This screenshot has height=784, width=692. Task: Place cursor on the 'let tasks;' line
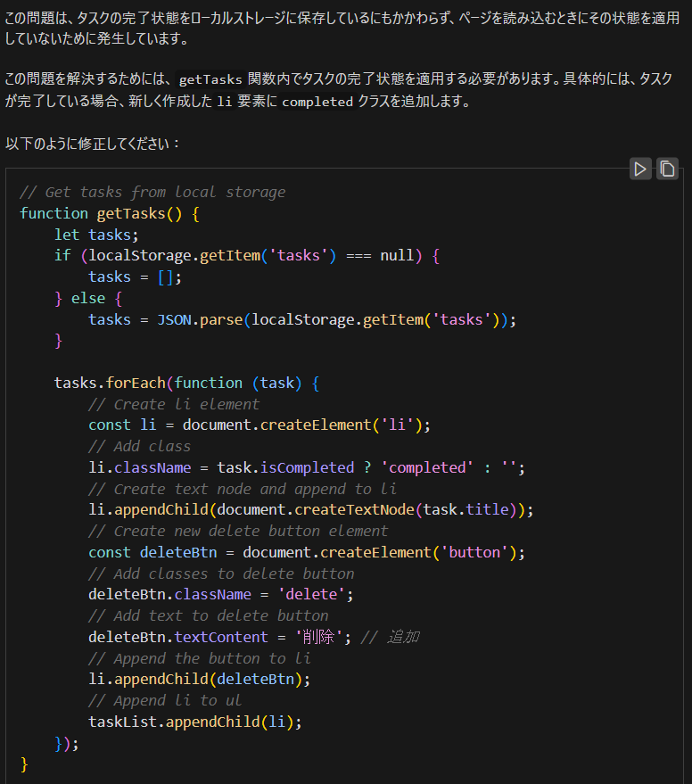pyautogui.click(x=96, y=235)
